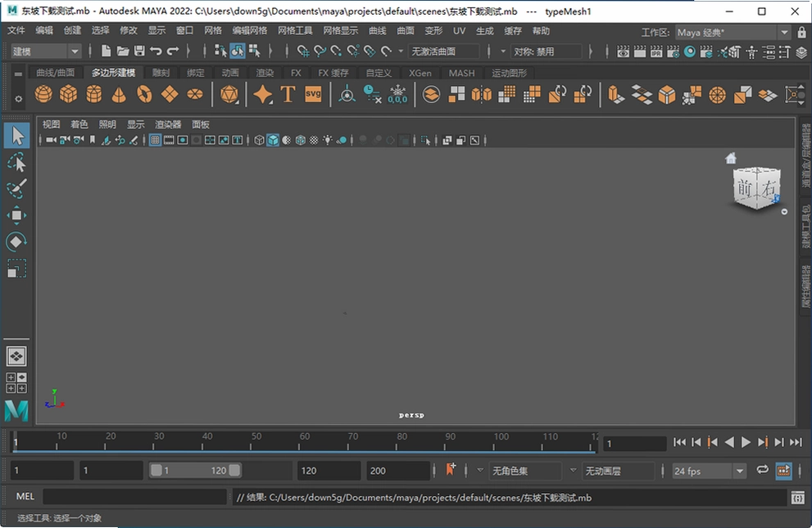Select the Paint Selection tool
Screen dimensions: 812x528
pos(16,189)
